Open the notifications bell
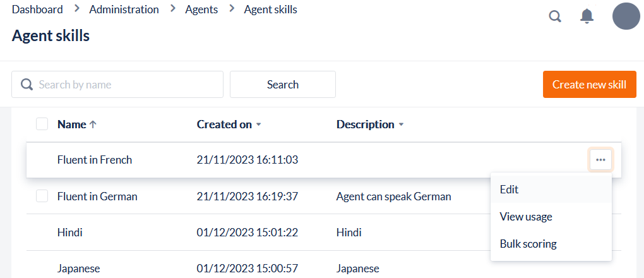This screenshot has height=278, width=644. coord(587,16)
